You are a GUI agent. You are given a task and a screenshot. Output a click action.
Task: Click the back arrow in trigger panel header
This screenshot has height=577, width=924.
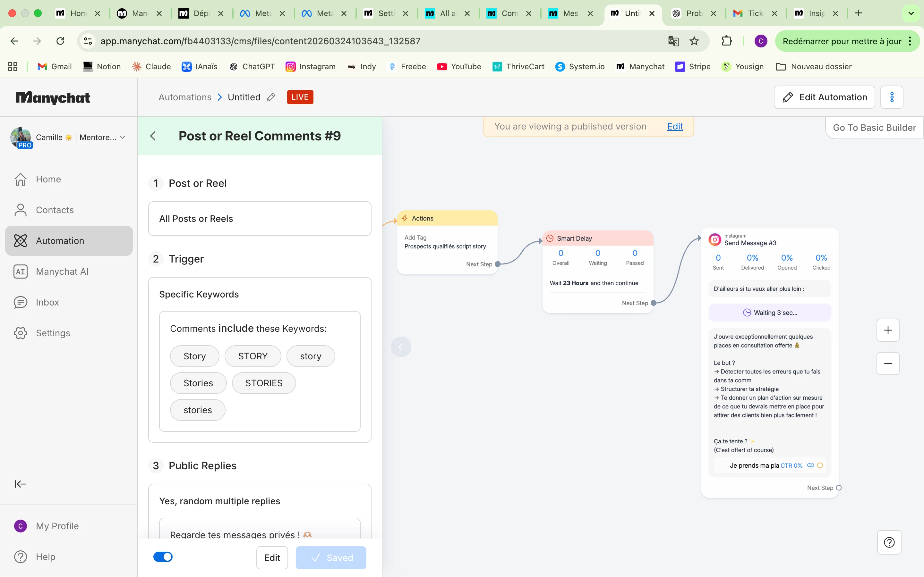153,136
